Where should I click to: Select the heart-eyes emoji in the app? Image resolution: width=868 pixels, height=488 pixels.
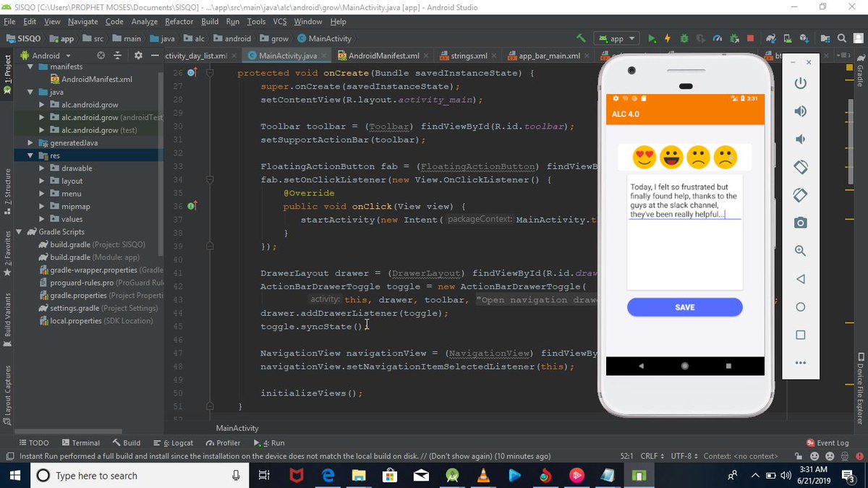pos(643,157)
